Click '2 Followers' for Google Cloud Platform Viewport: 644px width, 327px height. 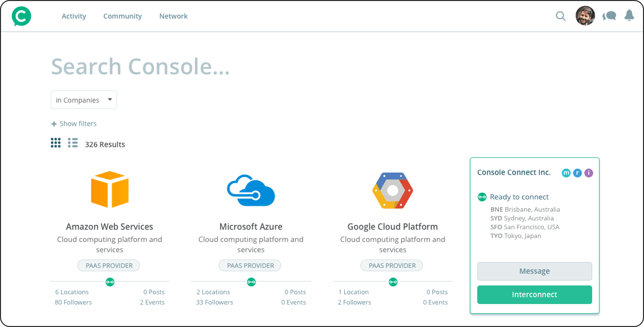pyautogui.click(x=355, y=302)
